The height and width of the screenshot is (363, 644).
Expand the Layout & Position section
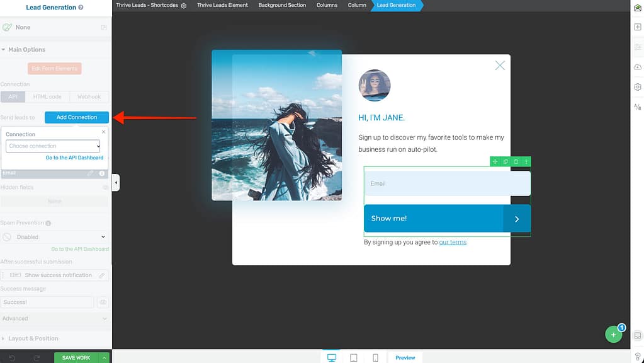pos(33,338)
